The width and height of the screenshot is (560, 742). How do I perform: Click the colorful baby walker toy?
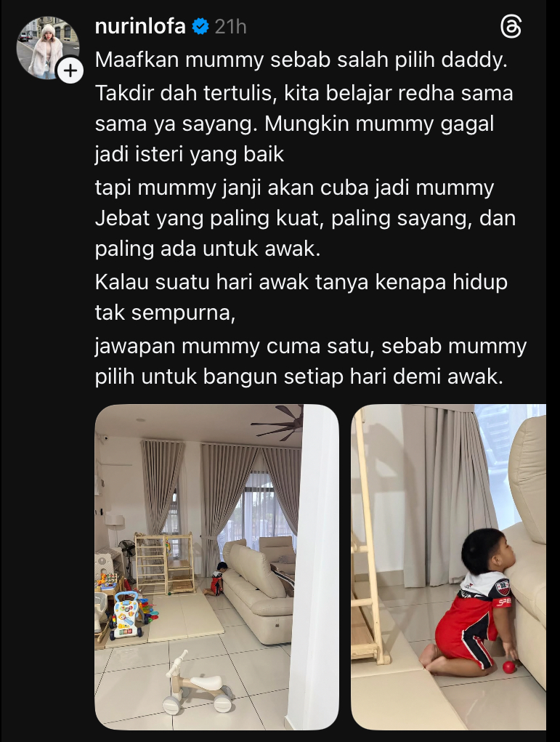(x=126, y=615)
